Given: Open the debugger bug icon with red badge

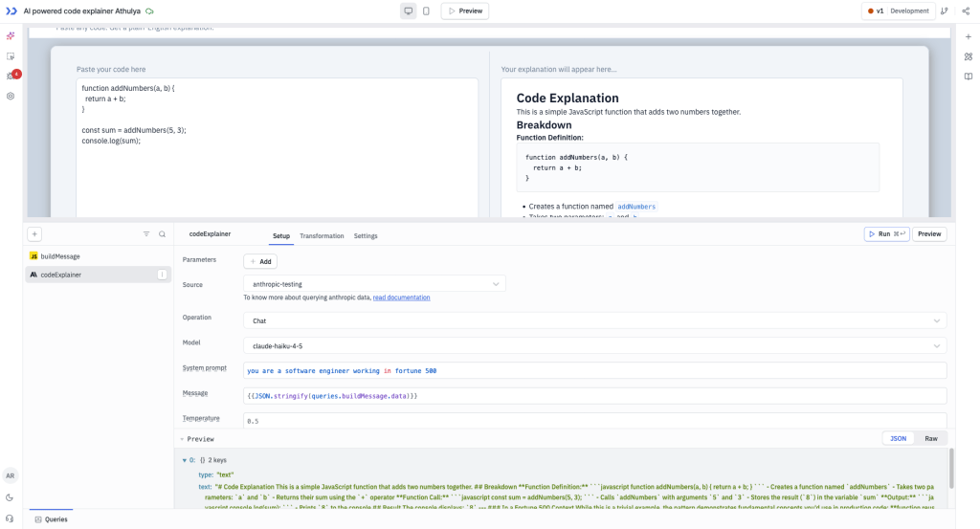Looking at the screenshot, I should click(x=11, y=76).
